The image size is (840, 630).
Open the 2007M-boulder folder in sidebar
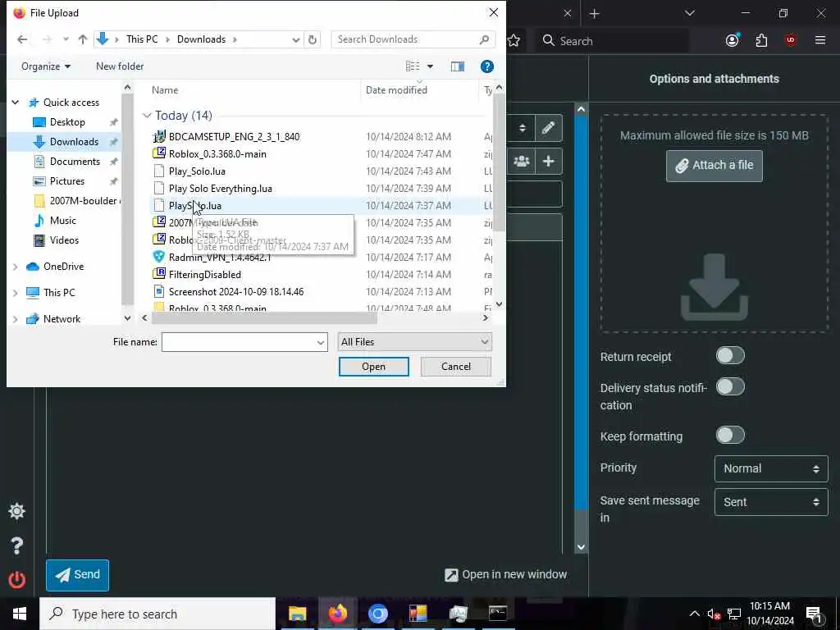(83, 201)
